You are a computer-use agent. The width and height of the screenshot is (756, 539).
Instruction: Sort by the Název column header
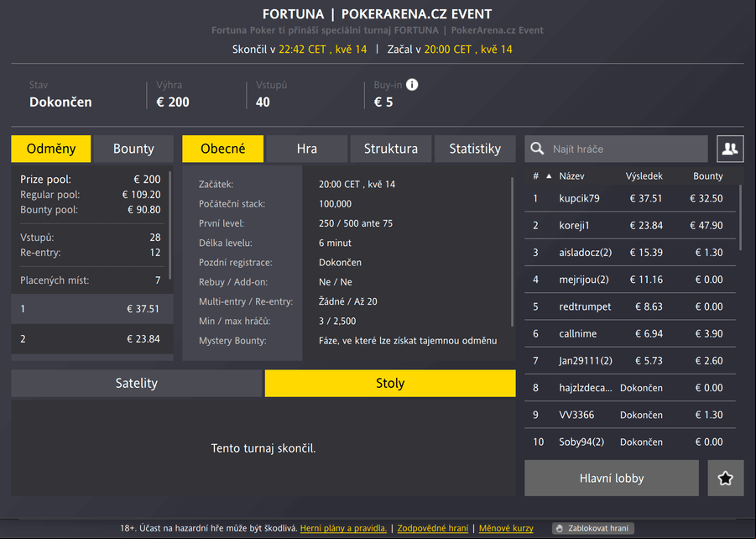coord(571,176)
